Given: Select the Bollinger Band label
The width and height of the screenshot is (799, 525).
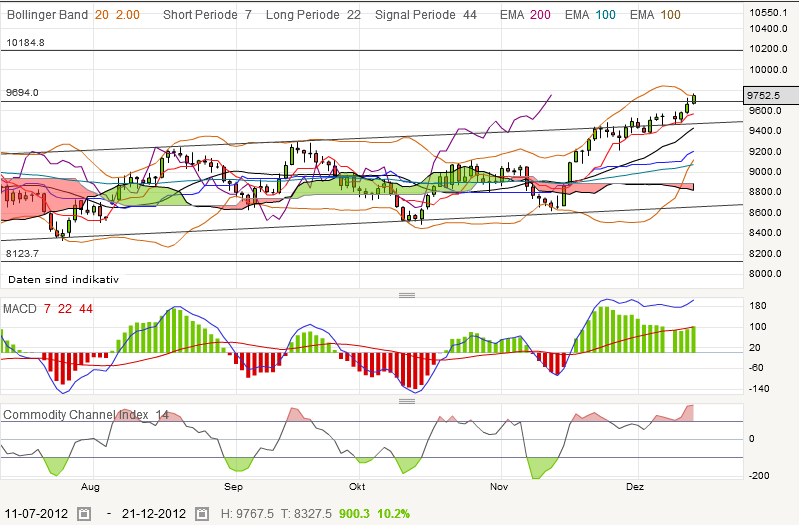Looking at the screenshot, I should point(47,15).
